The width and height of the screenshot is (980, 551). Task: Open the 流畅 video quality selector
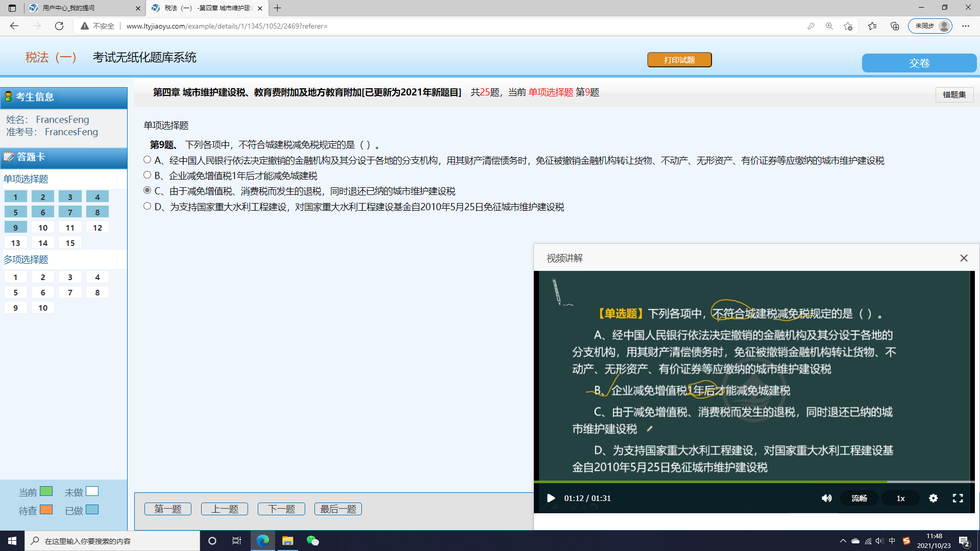pyautogui.click(x=859, y=498)
